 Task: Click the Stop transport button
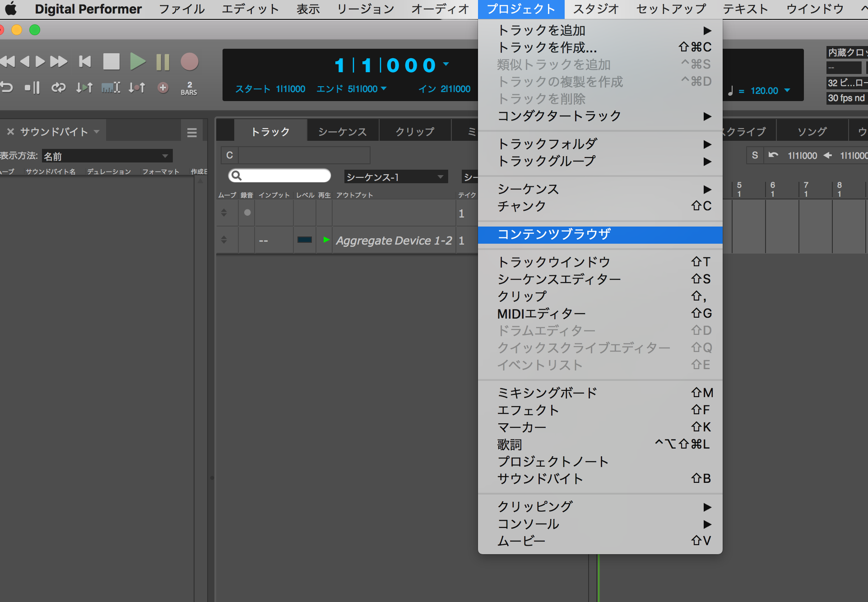point(111,62)
